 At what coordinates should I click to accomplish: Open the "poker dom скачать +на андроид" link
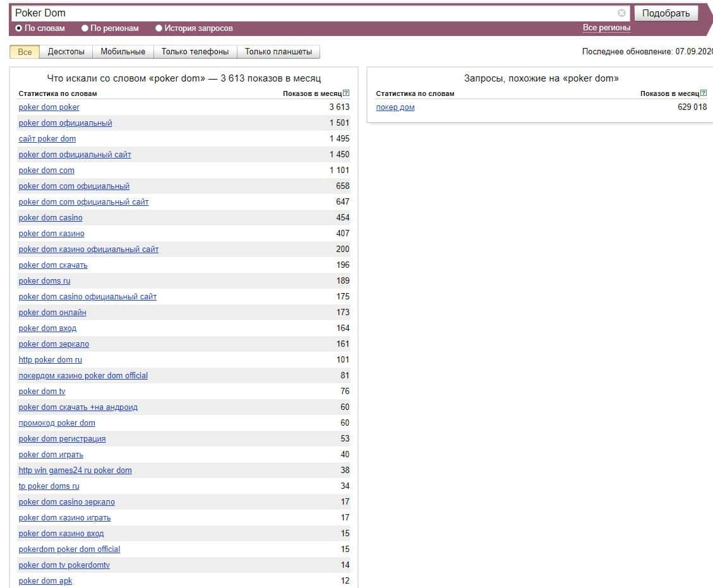tap(78, 407)
